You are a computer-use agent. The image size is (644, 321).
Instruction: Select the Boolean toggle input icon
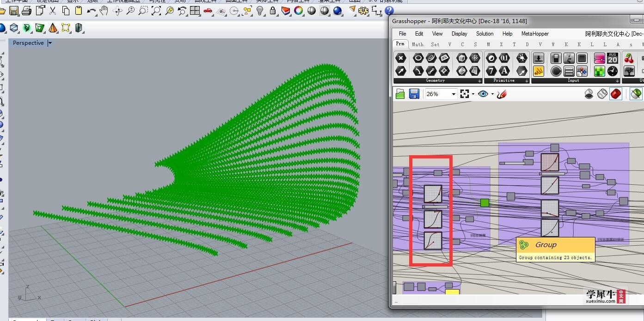point(556,58)
